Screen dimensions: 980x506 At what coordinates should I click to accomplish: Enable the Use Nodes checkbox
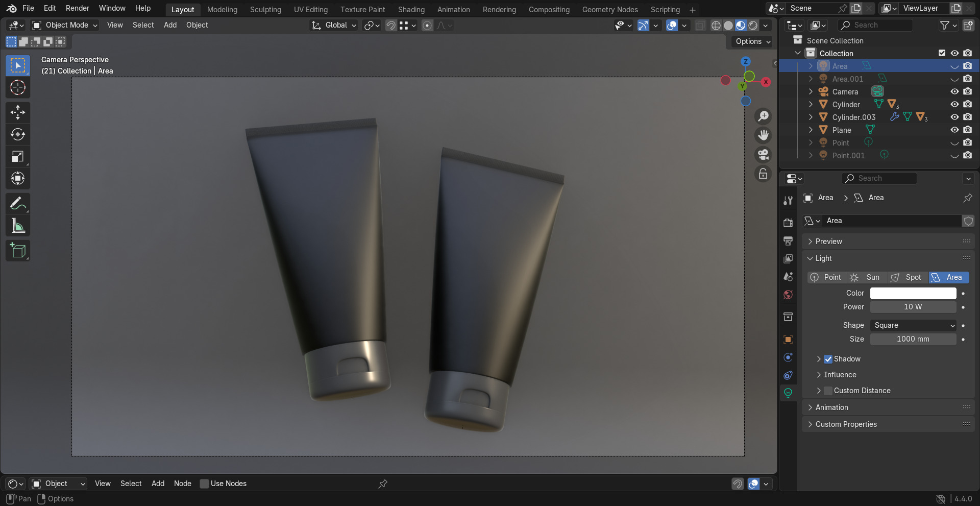(205, 484)
